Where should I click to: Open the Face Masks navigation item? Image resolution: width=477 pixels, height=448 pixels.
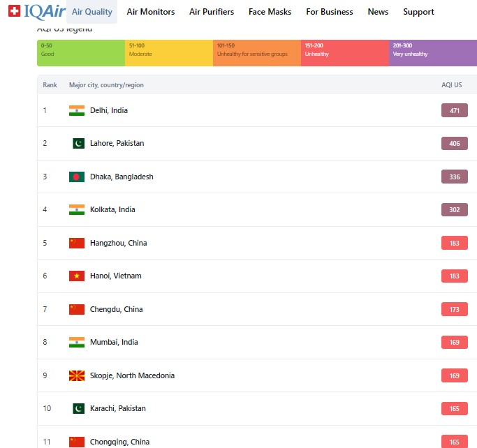click(x=270, y=12)
